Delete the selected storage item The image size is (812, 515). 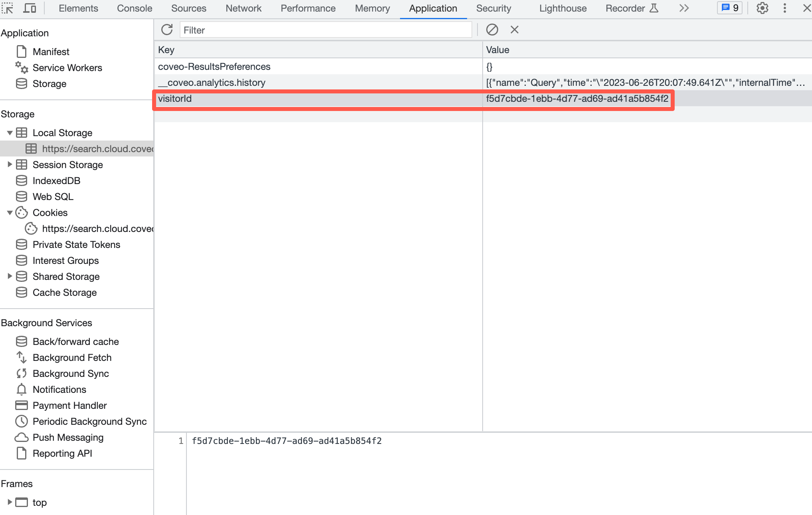point(514,30)
